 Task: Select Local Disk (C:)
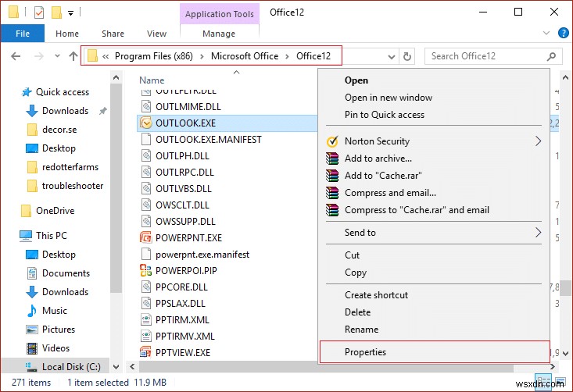click(71, 367)
